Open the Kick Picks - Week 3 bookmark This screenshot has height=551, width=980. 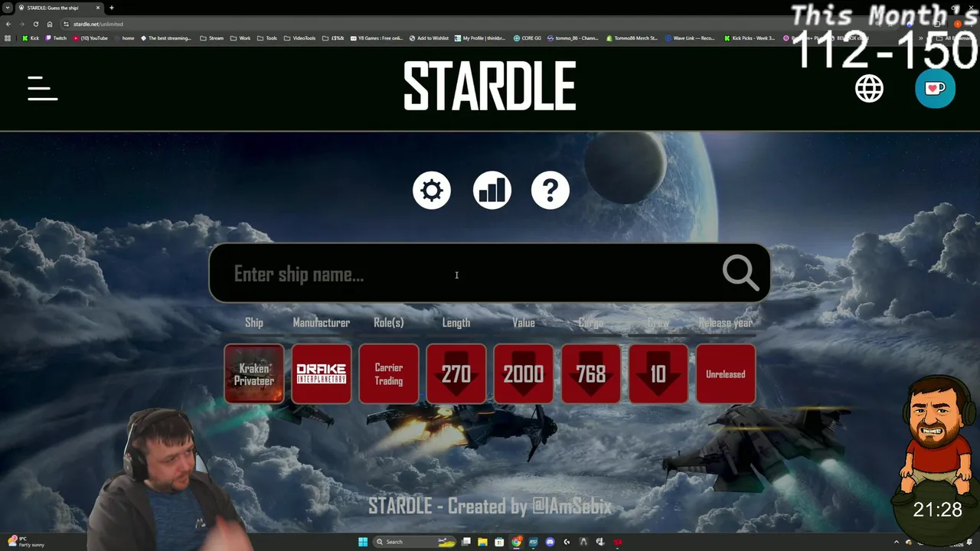point(750,37)
